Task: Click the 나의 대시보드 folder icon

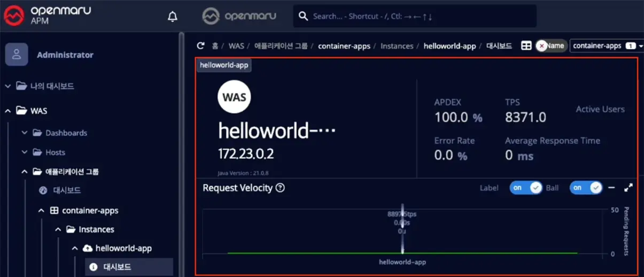Action: (21, 86)
